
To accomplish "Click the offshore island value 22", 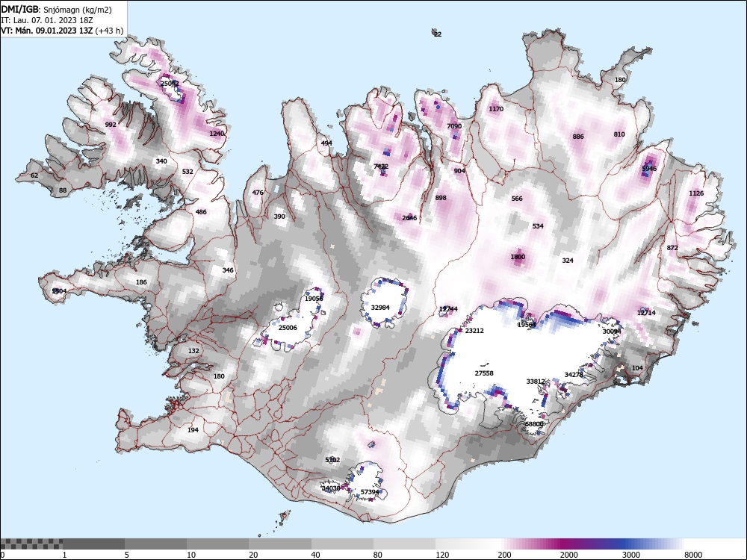I will click(438, 34).
